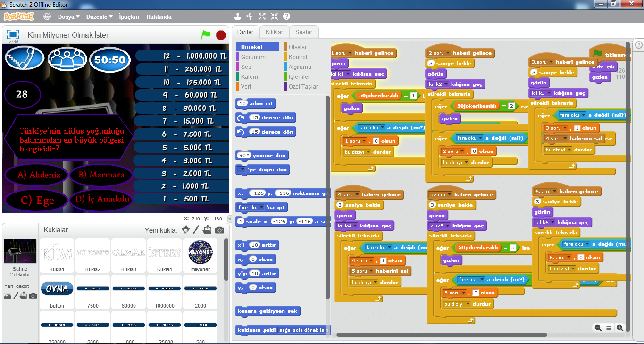Click the phone joker icon on the stage
The width and height of the screenshot is (644, 344).
(25, 59)
